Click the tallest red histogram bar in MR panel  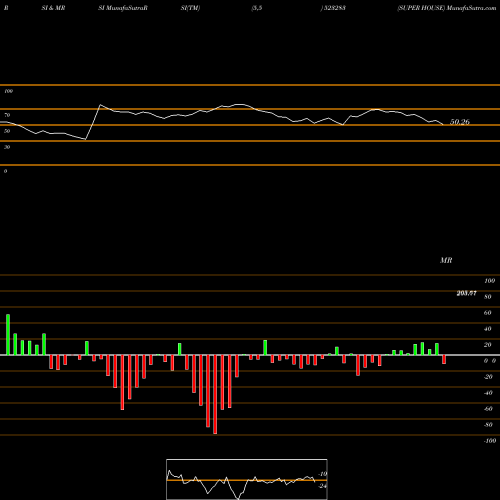[x=215, y=394]
